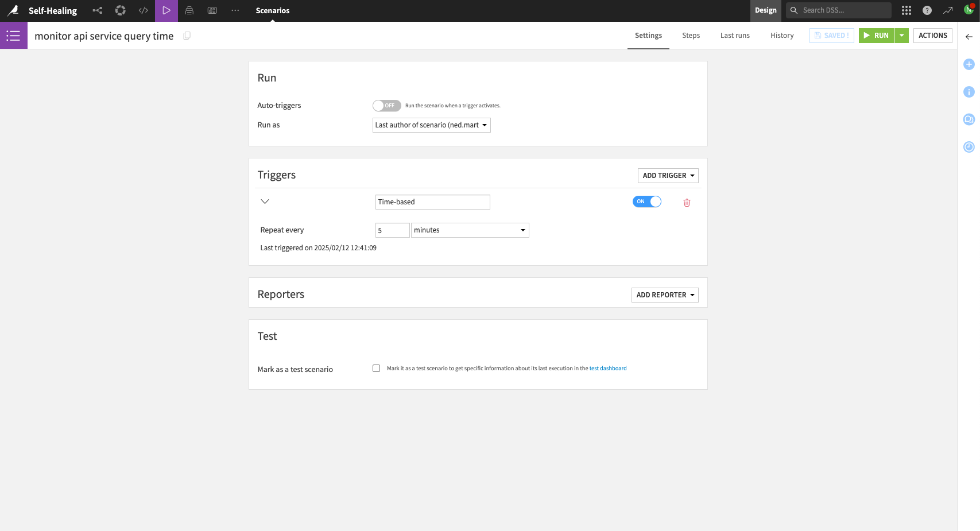Open the minutes unit dropdown

[x=469, y=230]
